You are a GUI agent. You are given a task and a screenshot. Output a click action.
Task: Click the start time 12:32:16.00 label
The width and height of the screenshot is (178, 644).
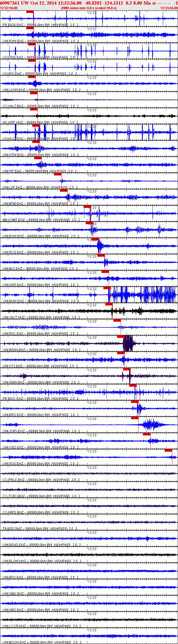coord(9,8)
